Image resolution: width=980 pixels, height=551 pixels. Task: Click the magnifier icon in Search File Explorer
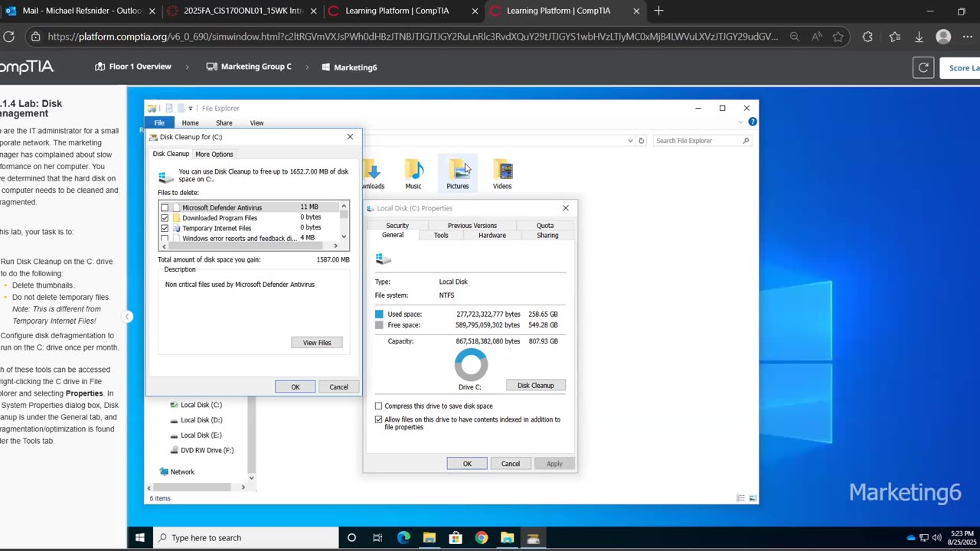[746, 141]
